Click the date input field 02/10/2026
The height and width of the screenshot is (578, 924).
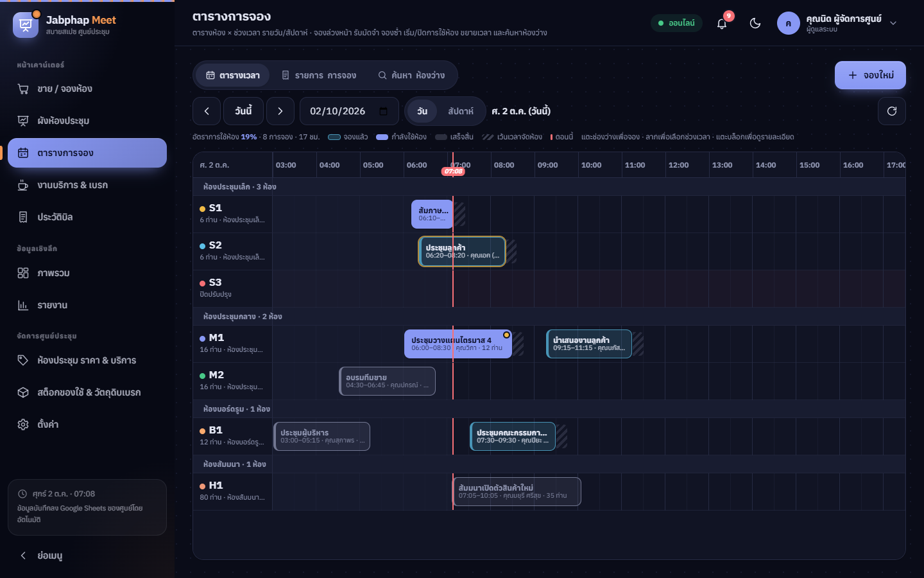pyautogui.click(x=349, y=111)
